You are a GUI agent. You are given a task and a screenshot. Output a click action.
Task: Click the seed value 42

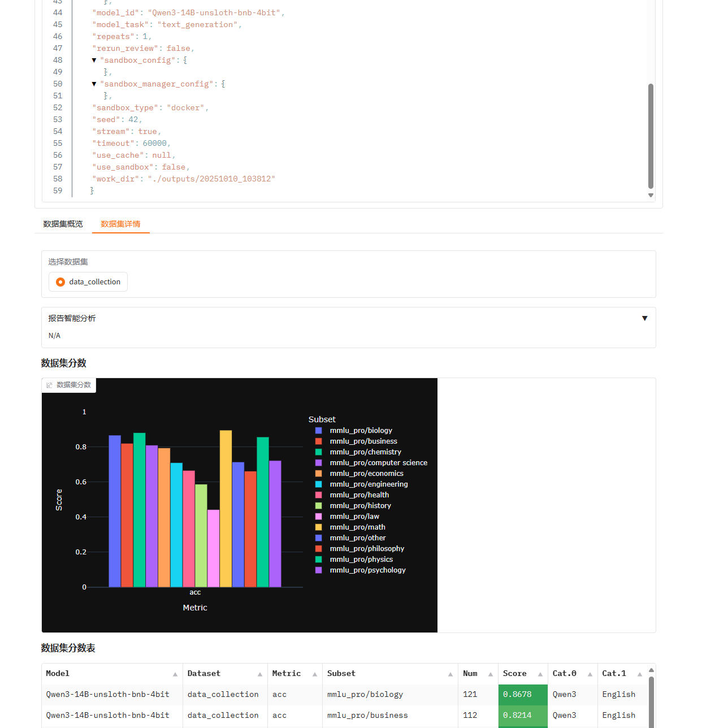[x=133, y=119]
